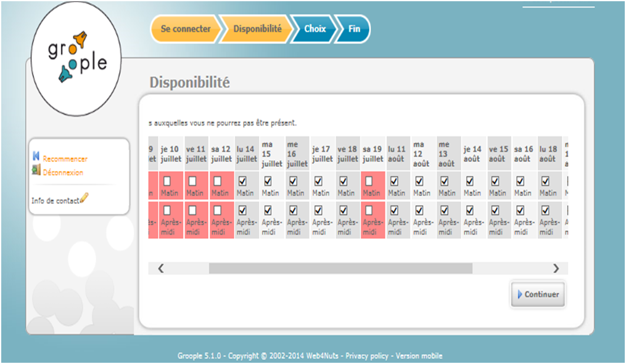This screenshot has width=626, height=364.
Task: Click the Disponibilité page heading
Action: 189,82
